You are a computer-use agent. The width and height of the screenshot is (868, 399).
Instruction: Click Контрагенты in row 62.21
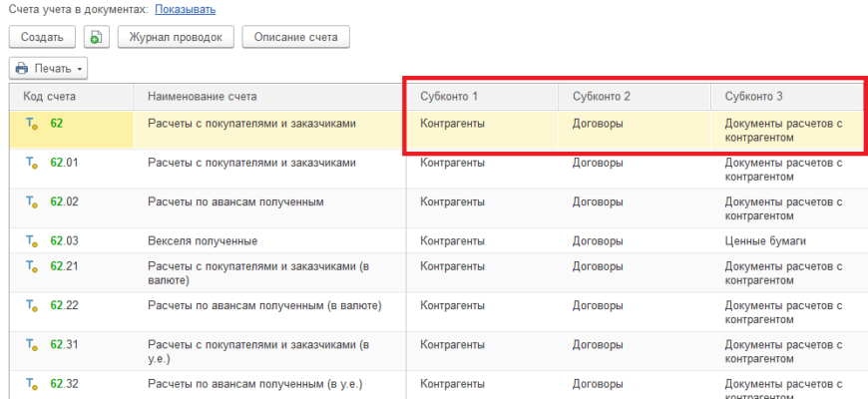pos(452,266)
